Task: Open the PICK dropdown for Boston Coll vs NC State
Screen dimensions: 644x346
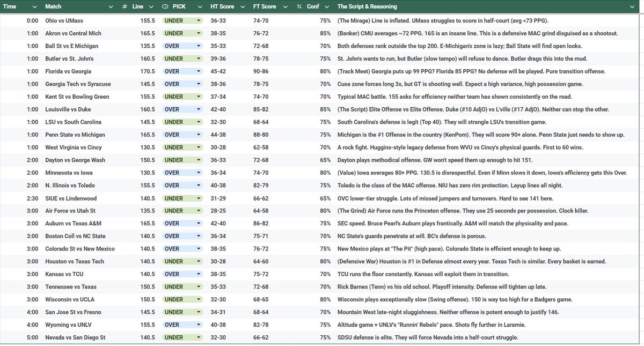Action: pyautogui.click(x=199, y=236)
